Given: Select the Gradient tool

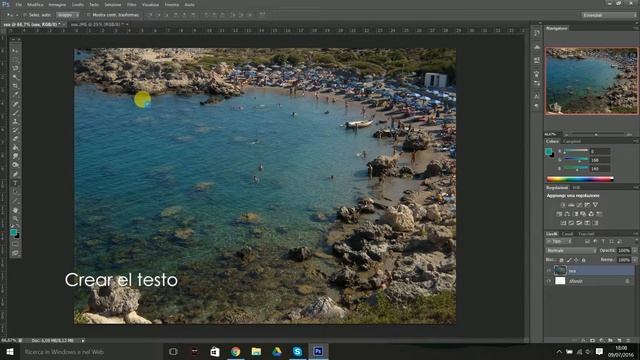Looking at the screenshot, I should (15, 148).
